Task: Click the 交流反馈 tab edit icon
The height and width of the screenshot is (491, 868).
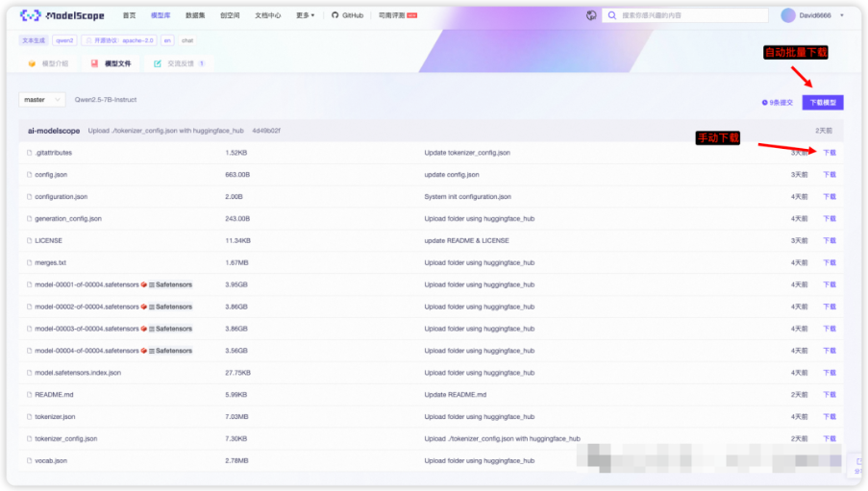Action: click(158, 63)
